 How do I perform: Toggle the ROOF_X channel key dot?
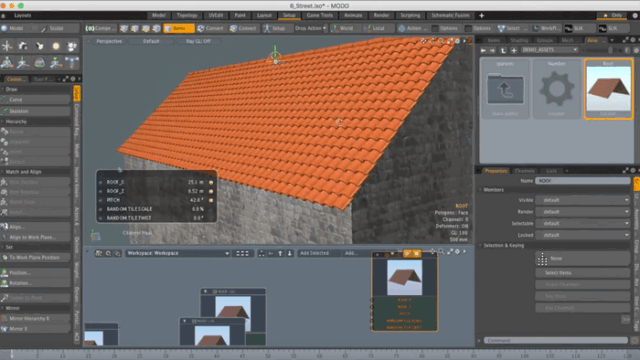tap(211, 182)
